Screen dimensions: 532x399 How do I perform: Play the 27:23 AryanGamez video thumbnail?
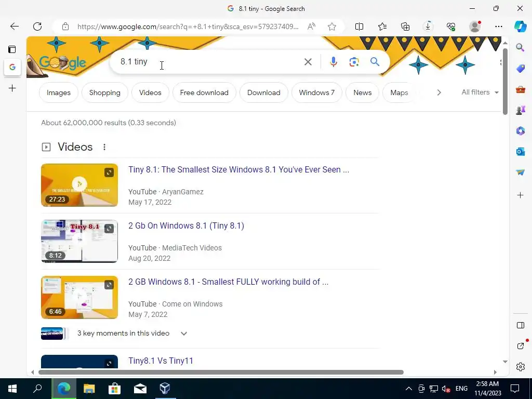79,185
